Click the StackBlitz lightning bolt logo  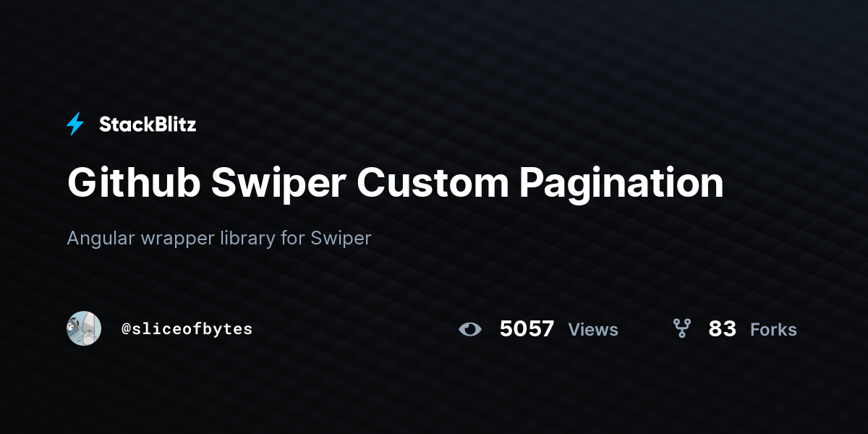pyautogui.click(x=75, y=124)
